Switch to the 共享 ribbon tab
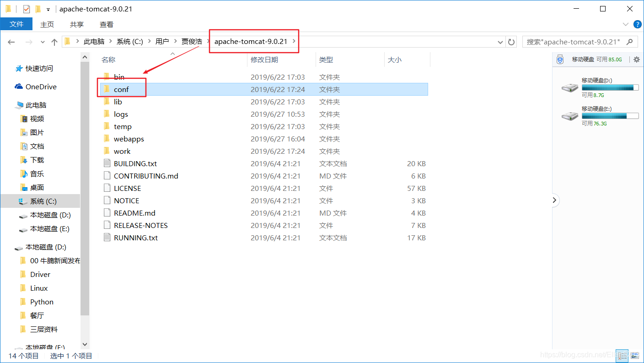Screen dimensions: 644x363 point(77,24)
